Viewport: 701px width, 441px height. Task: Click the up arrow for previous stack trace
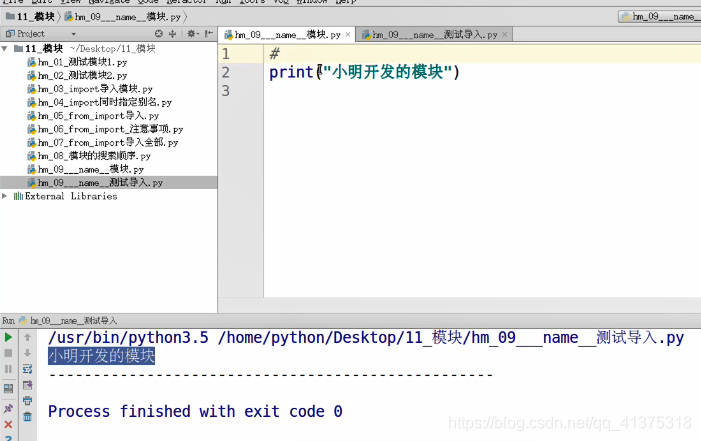click(x=27, y=337)
